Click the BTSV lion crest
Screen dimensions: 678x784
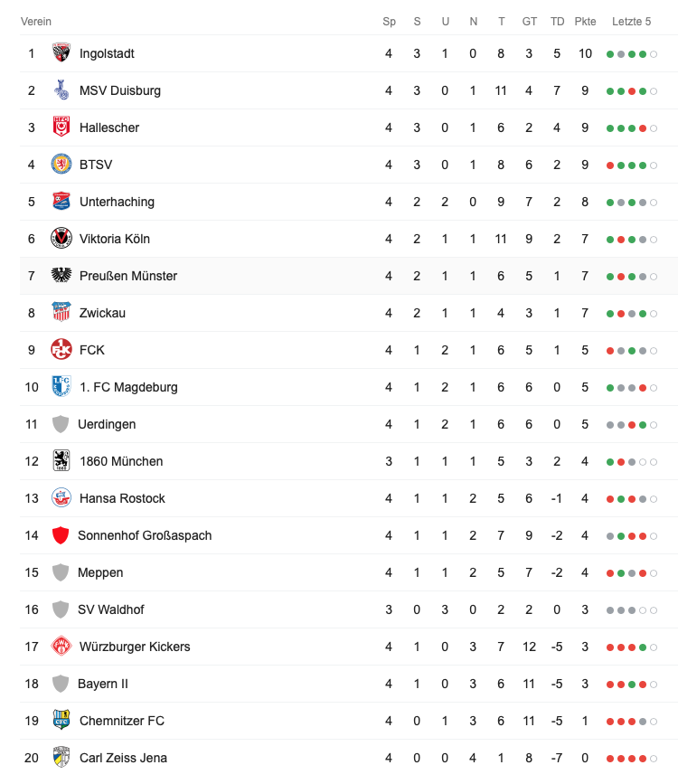61,165
